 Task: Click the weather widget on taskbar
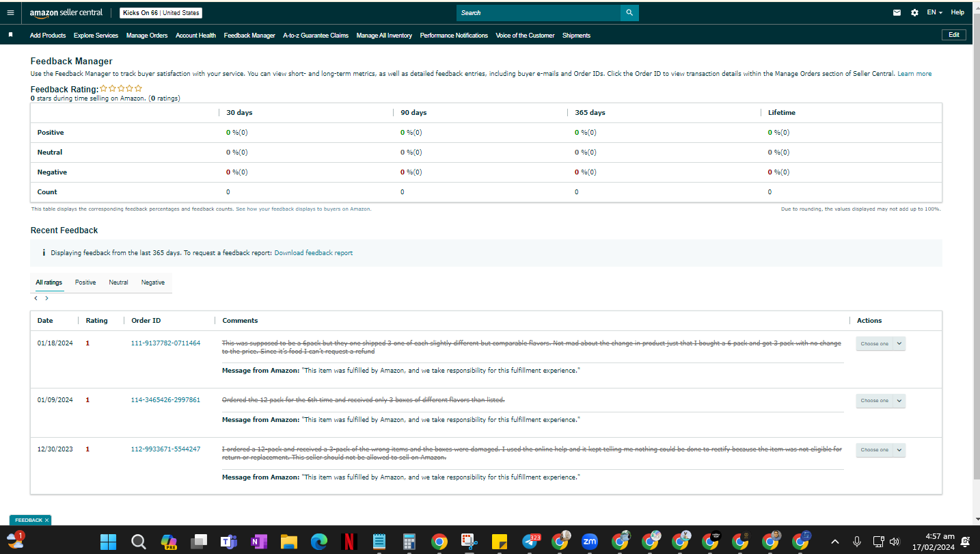[x=16, y=540]
